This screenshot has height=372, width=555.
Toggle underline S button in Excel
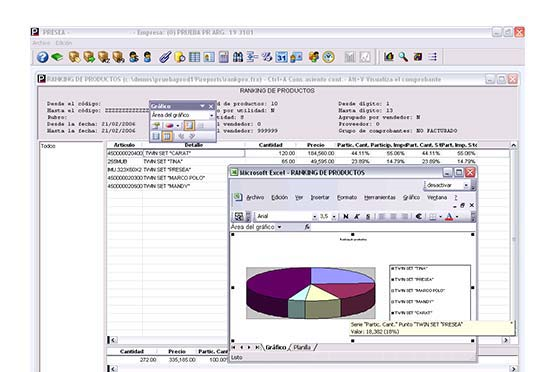(x=368, y=216)
